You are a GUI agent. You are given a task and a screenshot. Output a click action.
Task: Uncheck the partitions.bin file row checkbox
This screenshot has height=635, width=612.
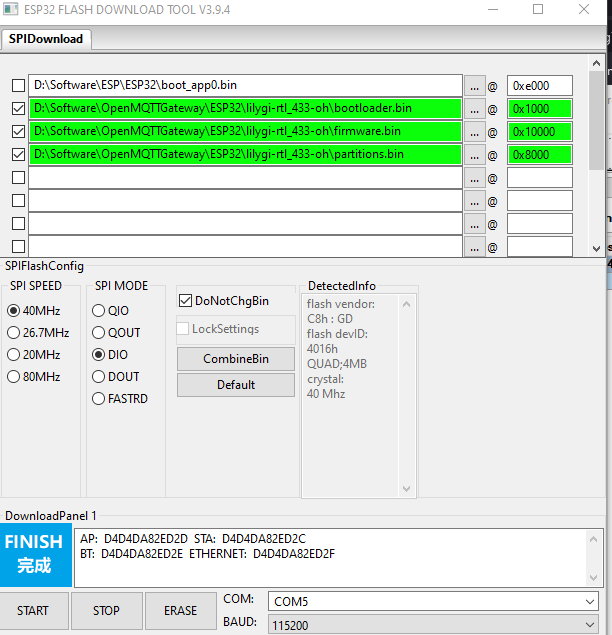[x=18, y=155]
